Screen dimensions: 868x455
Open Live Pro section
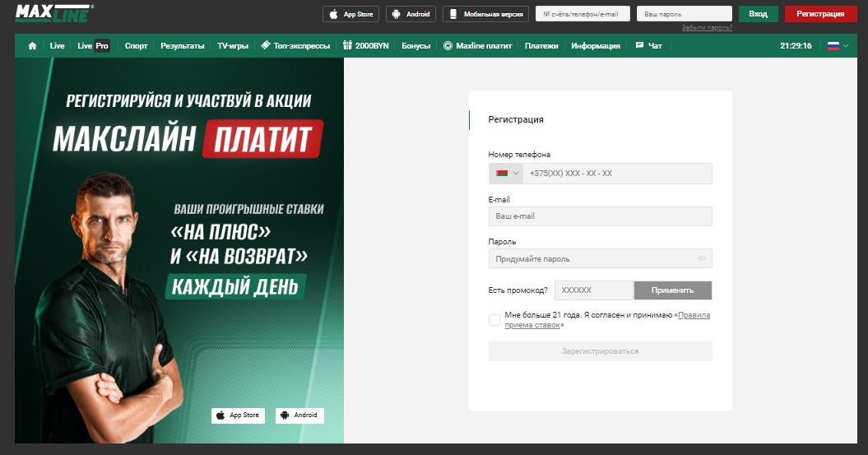click(x=93, y=46)
